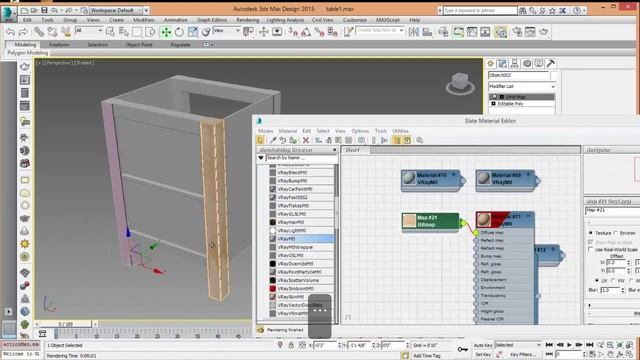The image size is (640, 360).
Task: Activate the Select and Link chain tool
Action: click(39, 32)
